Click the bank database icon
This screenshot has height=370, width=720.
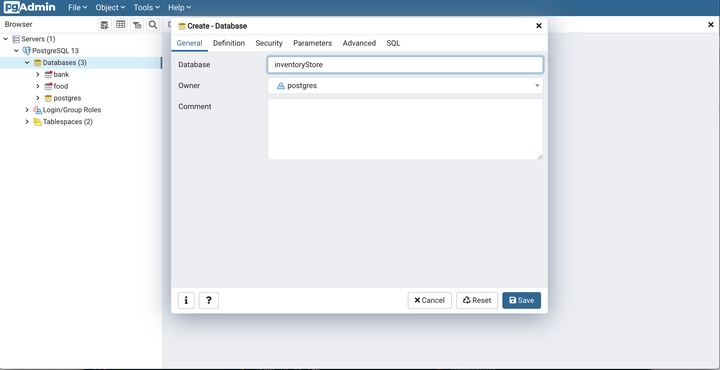click(x=48, y=74)
